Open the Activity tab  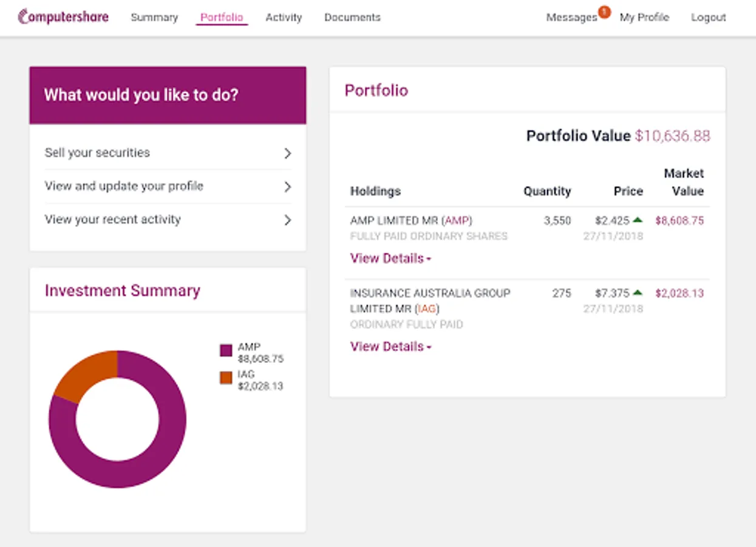(284, 18)
